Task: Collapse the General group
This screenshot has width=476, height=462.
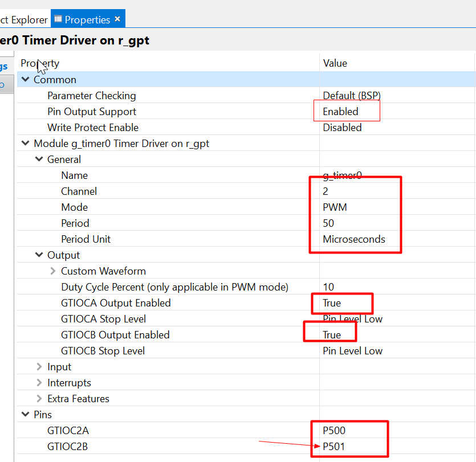Action: [39, 160]
